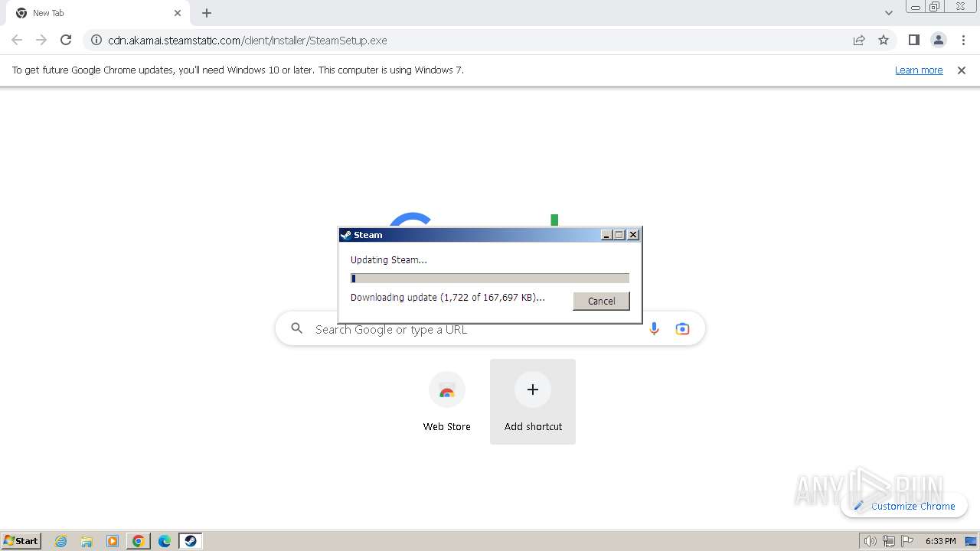Go back in Chrome
The image size is (980, 551).
17,40
